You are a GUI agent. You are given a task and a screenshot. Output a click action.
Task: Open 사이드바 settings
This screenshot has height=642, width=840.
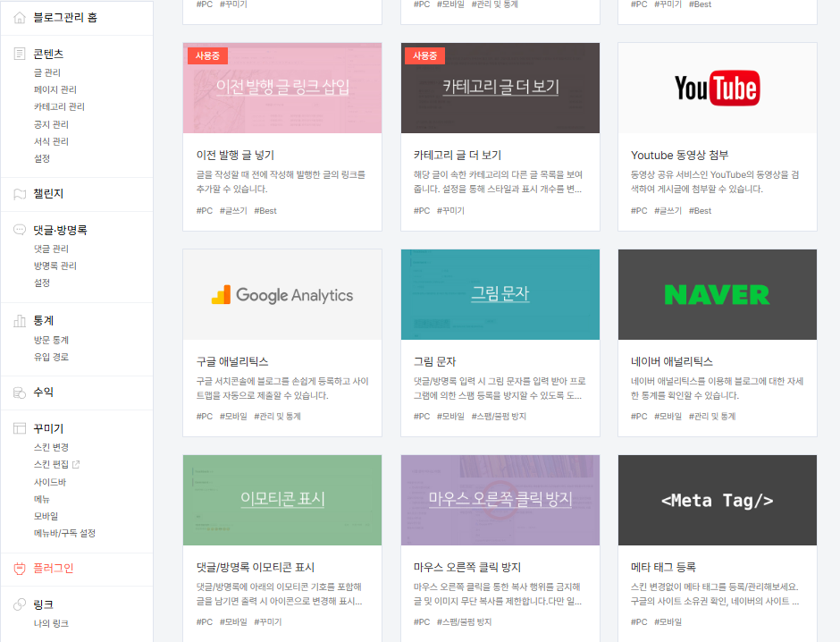(x=50, y=482)
